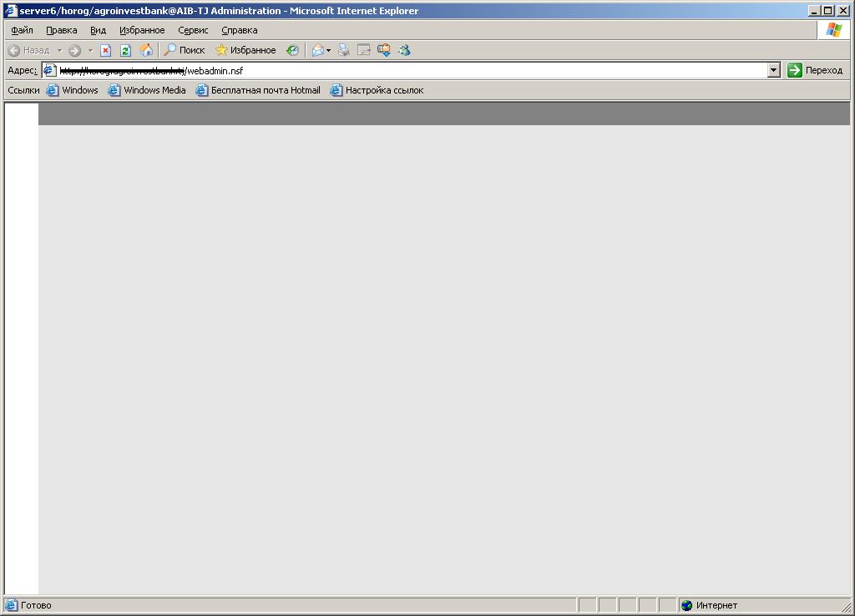Viewport: 855px width, 616px height.
Task: Open the Правка menu
Action: (x=62, y=30)
